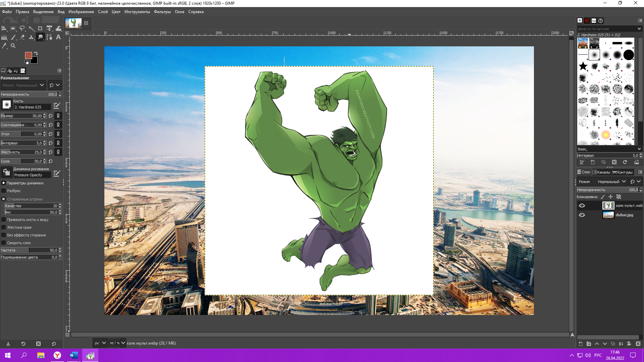Viewport: 644px width, 362px height.
Task: Select the Unified Transform tool
Action: (49, 29)
